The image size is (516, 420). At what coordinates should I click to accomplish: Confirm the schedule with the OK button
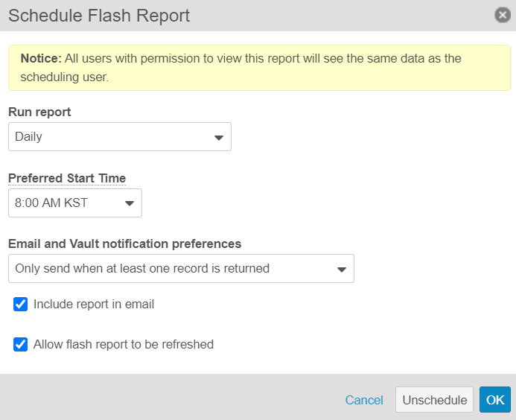coord(494,400)
